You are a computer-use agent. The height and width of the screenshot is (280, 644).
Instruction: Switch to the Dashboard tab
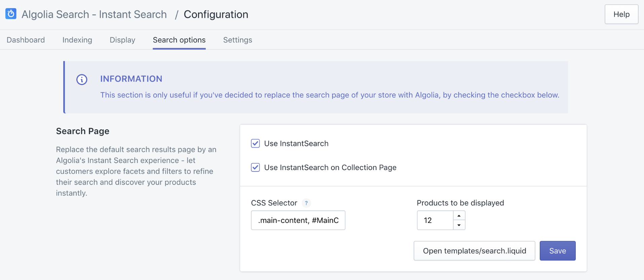coord(26,40)
